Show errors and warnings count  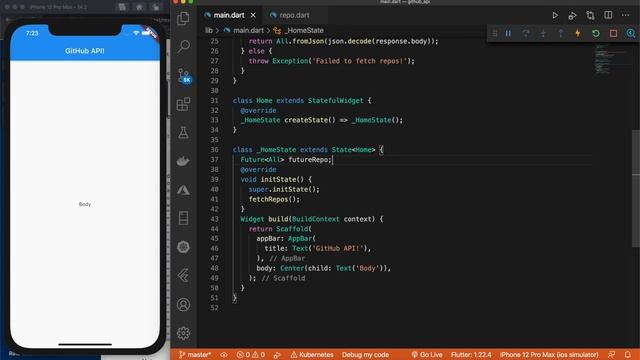pyautogui.click(x=251, y=355)
